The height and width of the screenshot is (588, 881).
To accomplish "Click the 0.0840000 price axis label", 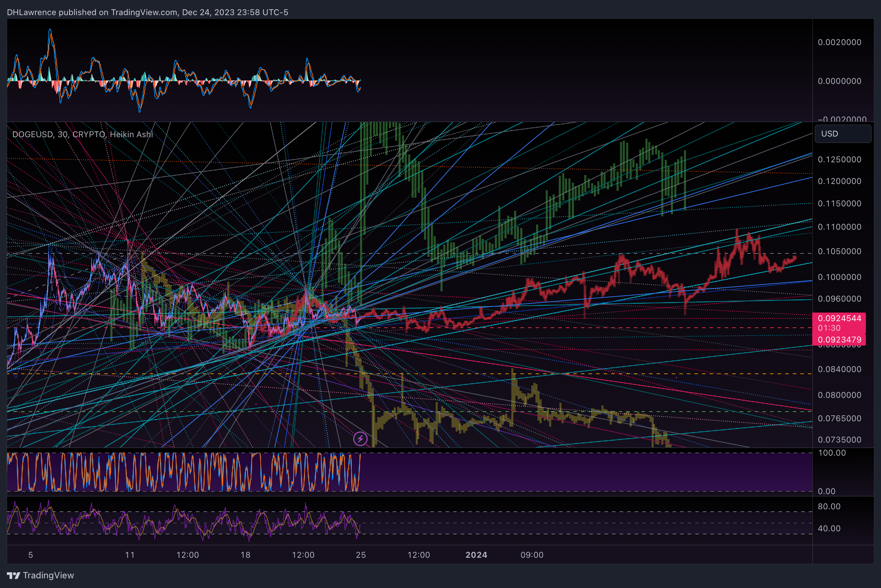I will click(839, 370).
